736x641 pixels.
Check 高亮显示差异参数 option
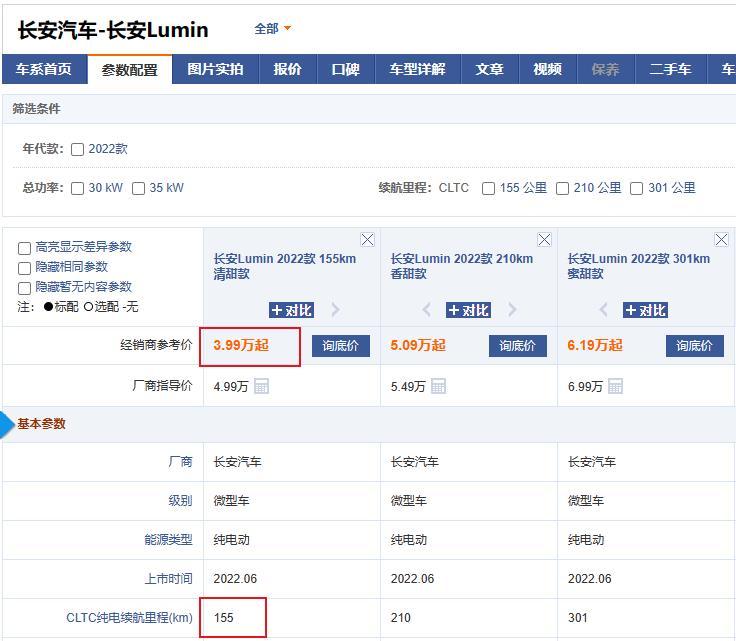point(24,248)
